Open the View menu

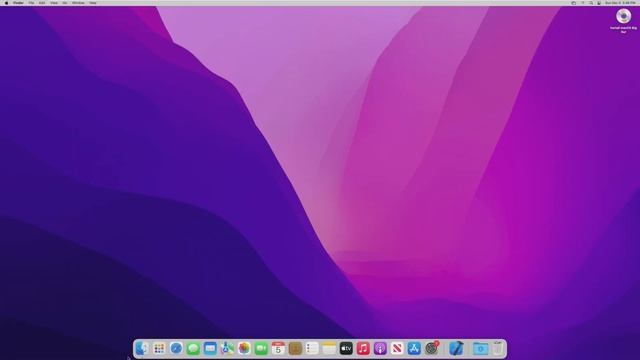click(54, 3)
